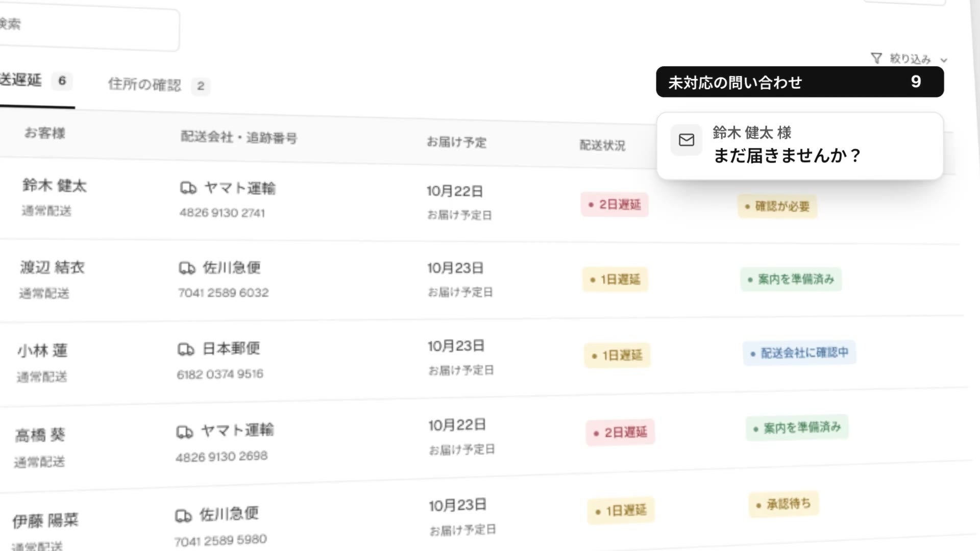Click the 10月22日 date in 鈴木 健太 row
The width and height of the screenshot is (980, 551).
(x=455, y=191)
